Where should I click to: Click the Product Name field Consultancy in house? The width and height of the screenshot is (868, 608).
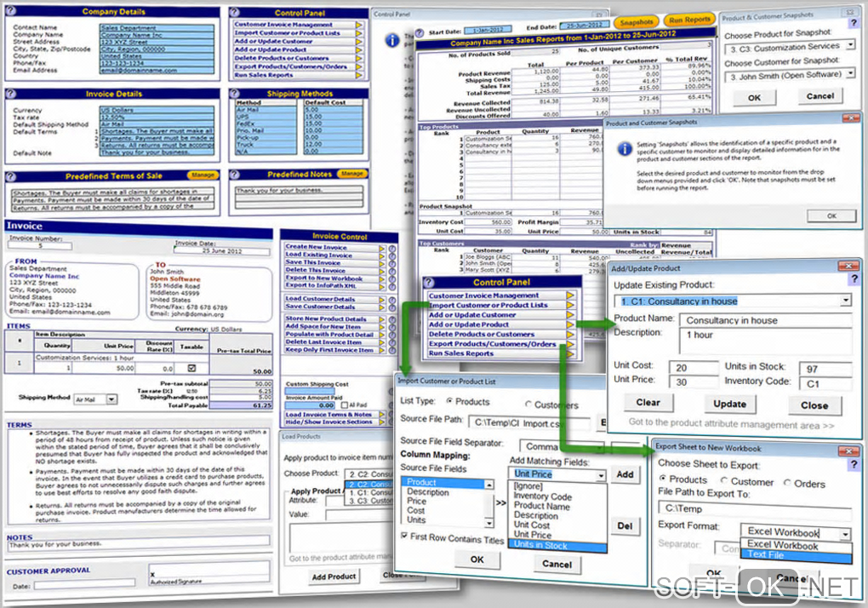[766, 320]
